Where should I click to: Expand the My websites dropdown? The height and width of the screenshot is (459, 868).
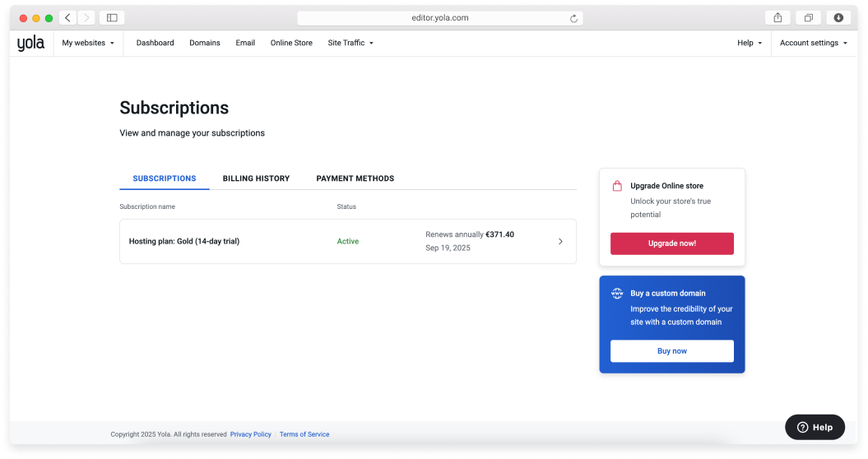(88, 43)
